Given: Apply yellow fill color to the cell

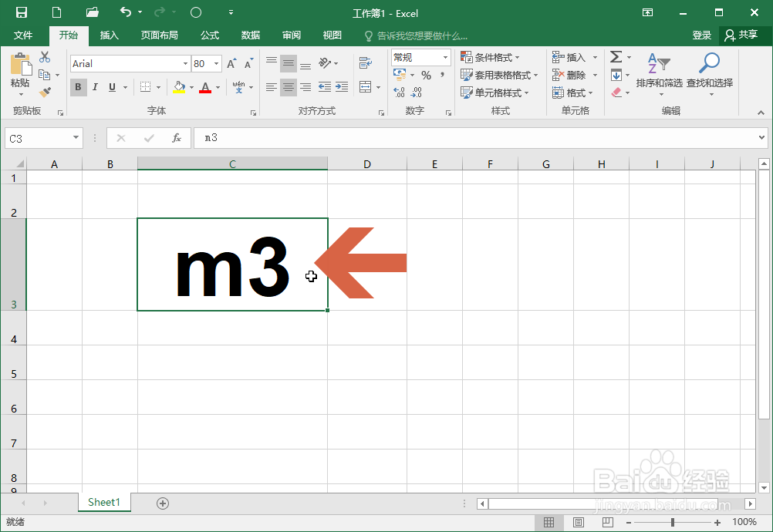Looking at the screenshot, I should (179, 87).
